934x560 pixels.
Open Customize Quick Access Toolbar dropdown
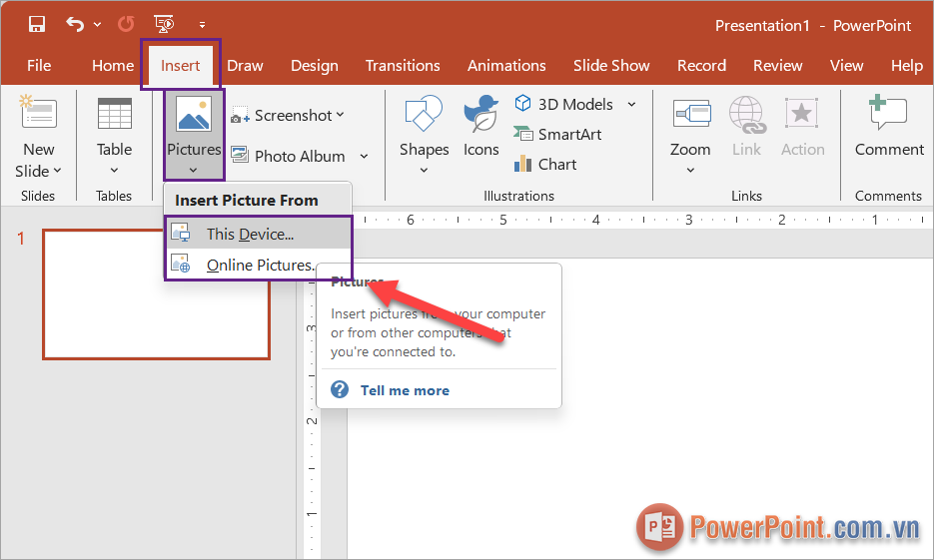[x=202, y=25]
